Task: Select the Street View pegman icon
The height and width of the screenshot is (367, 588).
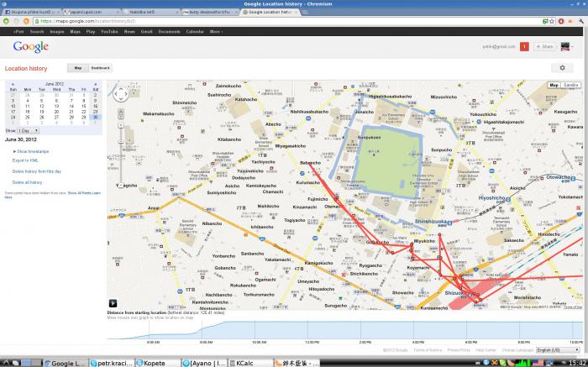Action: tap(121, 113)
